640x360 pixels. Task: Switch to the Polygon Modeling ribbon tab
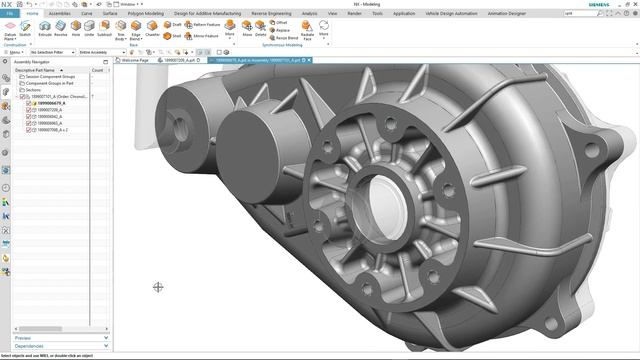pyautogui.click(x=146, y=13)
